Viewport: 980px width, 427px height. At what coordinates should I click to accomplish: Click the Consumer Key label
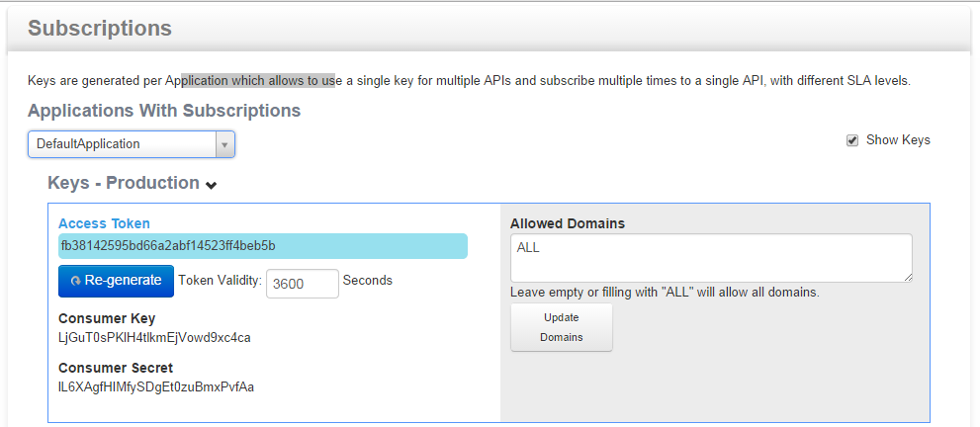click(x=107, y=318)
